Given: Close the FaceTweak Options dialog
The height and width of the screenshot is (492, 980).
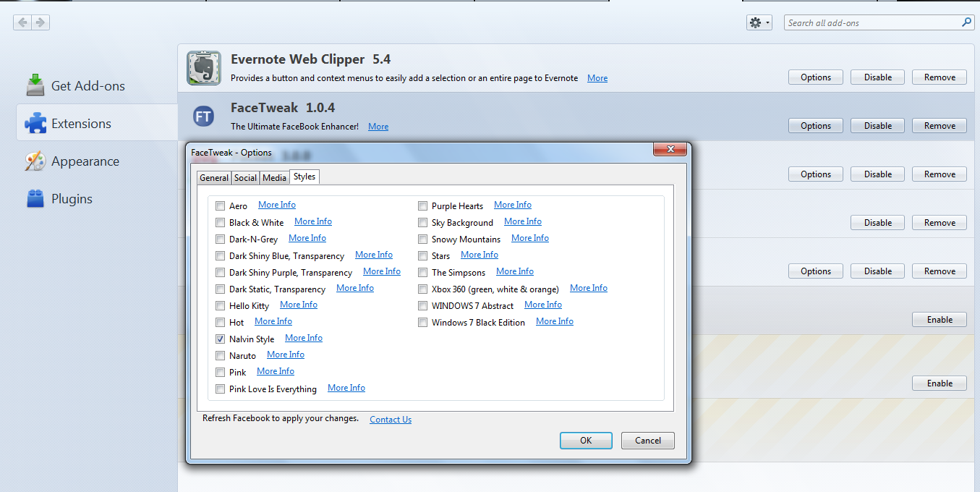Looking at the screenshot, I should click(x=670, y=149).
